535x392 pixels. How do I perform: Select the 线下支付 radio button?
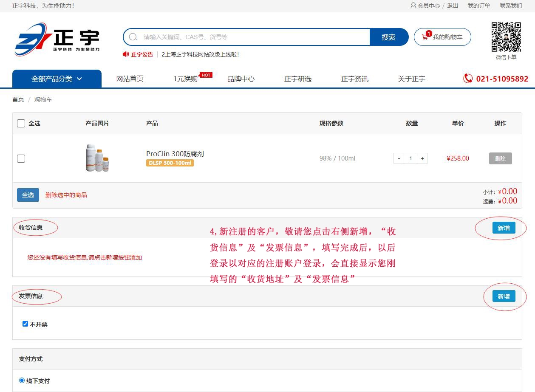tap(22, 381)
